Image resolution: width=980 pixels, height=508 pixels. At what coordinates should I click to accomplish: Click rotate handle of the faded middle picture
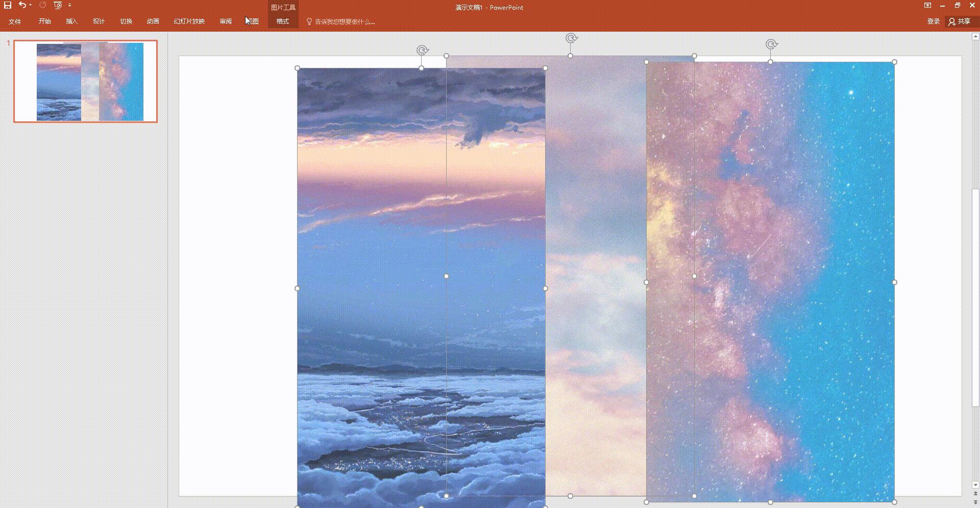click(571, 38)
